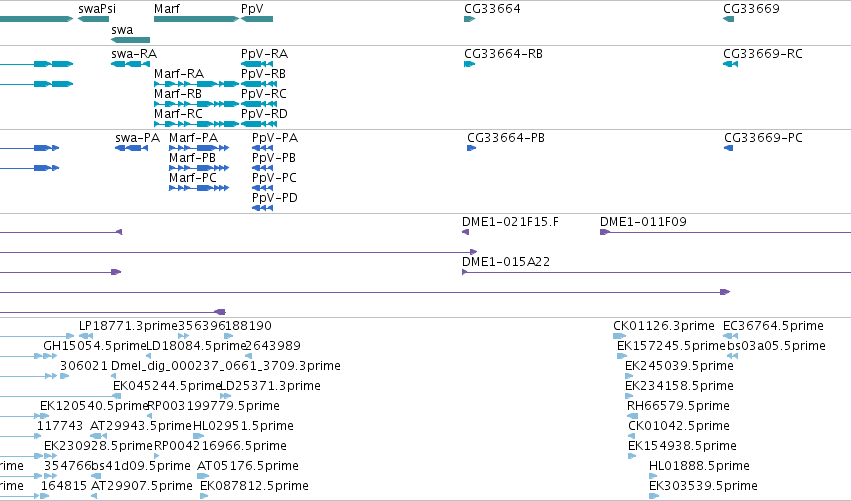Select EST LP18771.3prime
The height and width of the screenshot is (501, 851).
coord(86,336)
